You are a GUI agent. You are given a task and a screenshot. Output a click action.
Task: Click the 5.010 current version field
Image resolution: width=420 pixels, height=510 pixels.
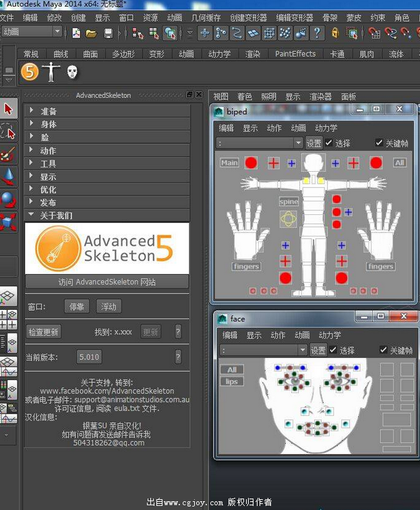[89, 357]
